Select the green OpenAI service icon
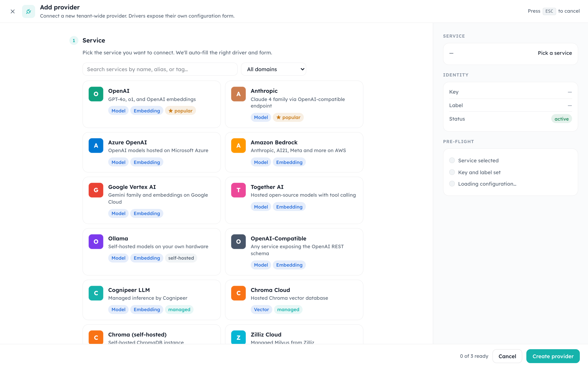 pyautogui.click(x=96, y=94)
